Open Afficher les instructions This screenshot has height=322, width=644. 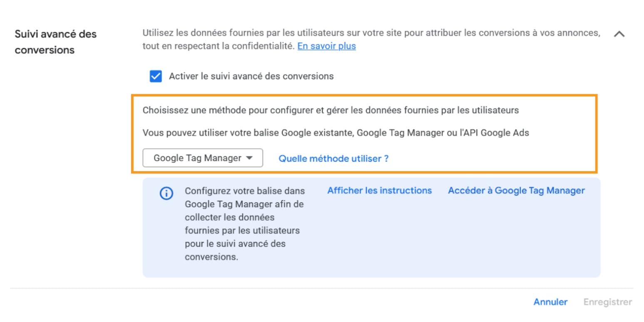(379, 190)
